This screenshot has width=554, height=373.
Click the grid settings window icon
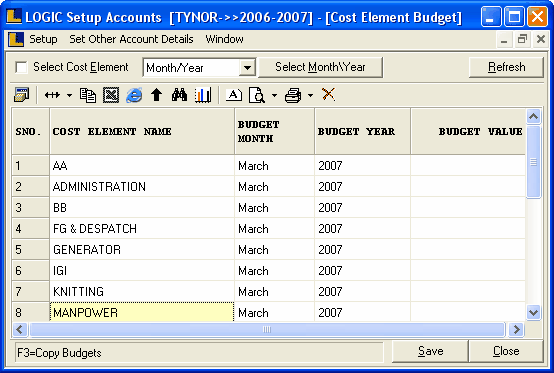[x=22, y=95]
